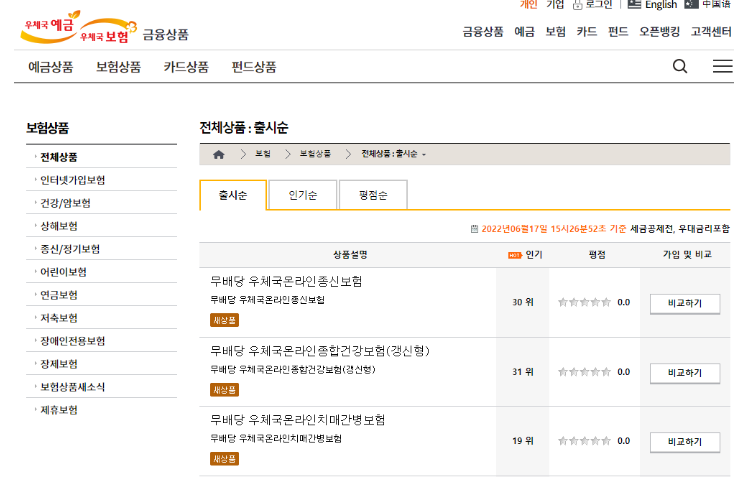Viewport: 748px width, 501px height.
Task: Open top navigation 카드 link
Action: tap(587, 31)
